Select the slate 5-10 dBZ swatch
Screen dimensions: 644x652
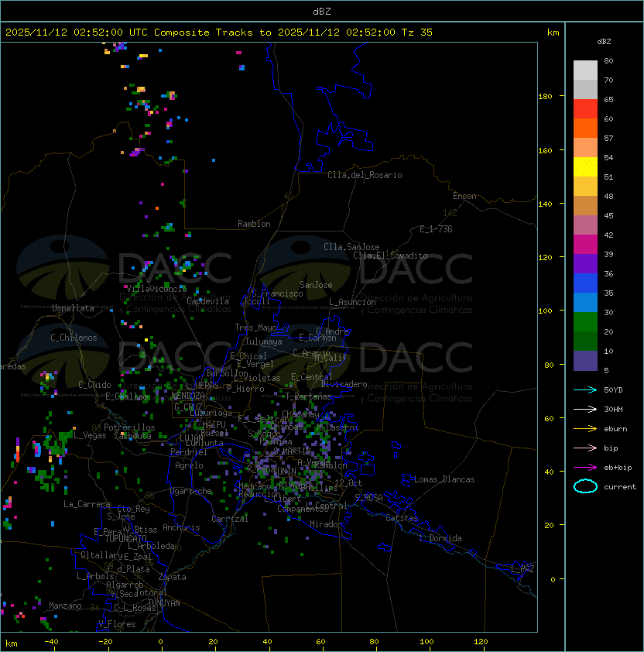[585, 361]
